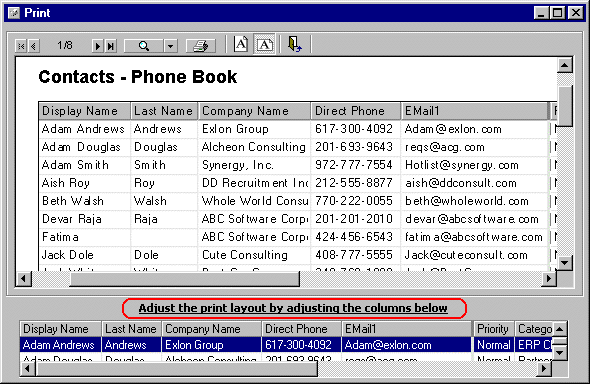Click the lower grid Display Name header
The image size is (590, 384).
click(x=60, y=329)
